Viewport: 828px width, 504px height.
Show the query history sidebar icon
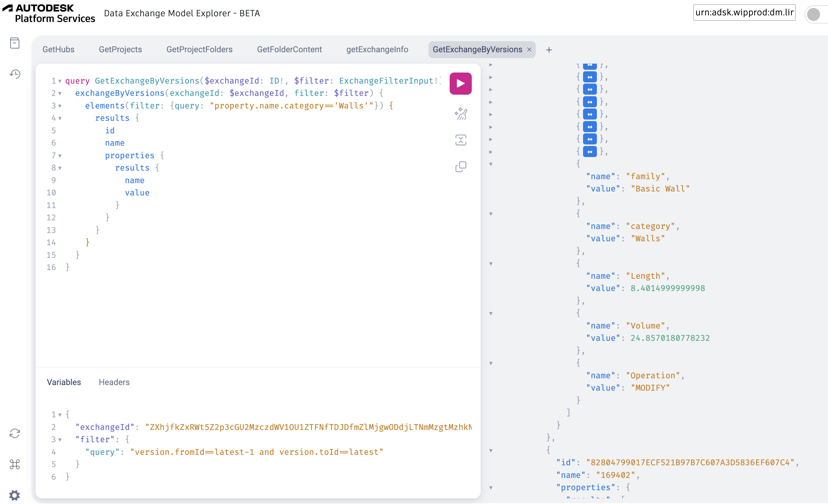15,74
